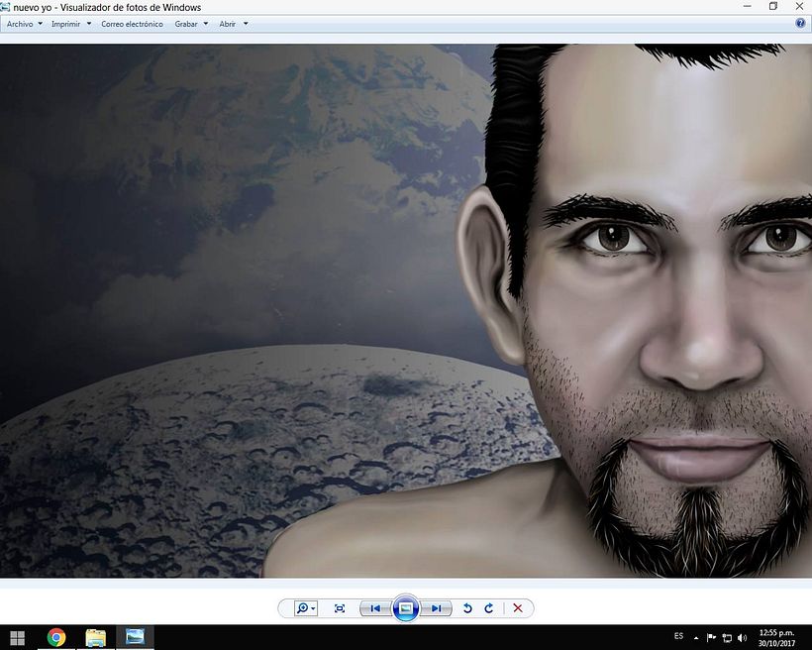Image resolution: width=812 pixels, height=650 pixels.
Task: Open the Abrir menu
Action: coord(233,24)
